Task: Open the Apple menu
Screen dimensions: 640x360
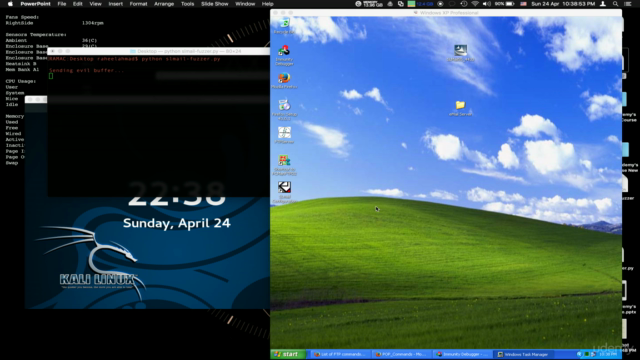Action: tap(10, 4)
